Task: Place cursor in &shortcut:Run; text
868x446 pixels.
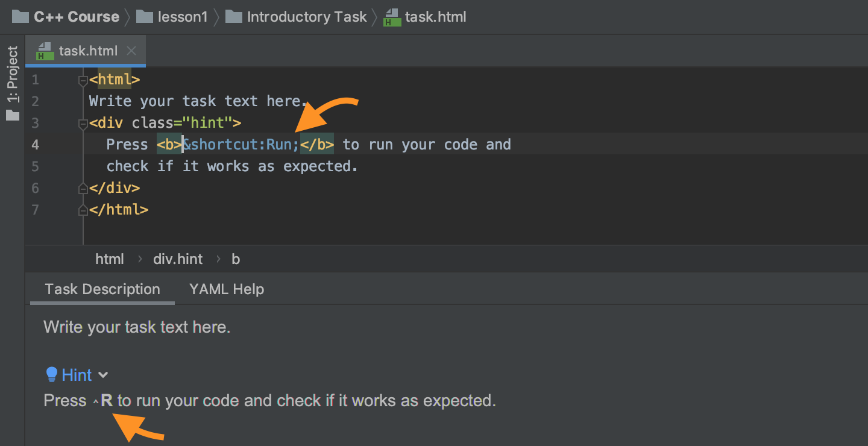Action: click(x=241, y=145)
